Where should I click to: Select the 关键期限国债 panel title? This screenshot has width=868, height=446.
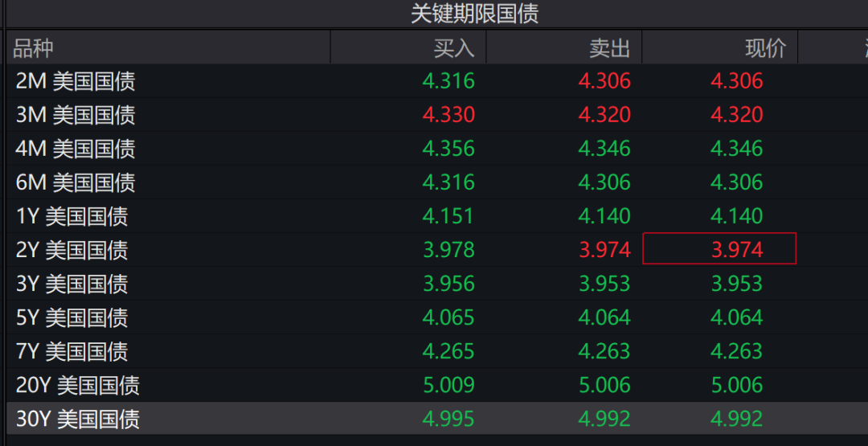pos(474,14)
